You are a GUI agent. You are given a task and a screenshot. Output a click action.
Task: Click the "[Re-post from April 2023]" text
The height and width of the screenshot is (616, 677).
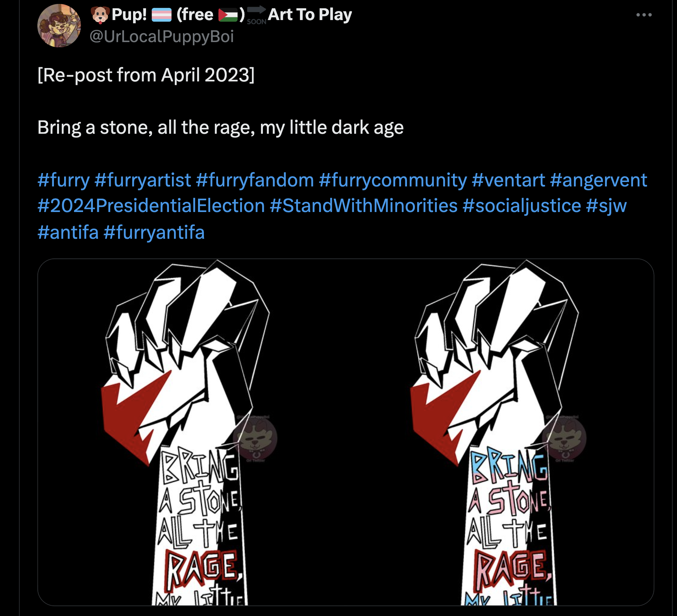[146, 75]
